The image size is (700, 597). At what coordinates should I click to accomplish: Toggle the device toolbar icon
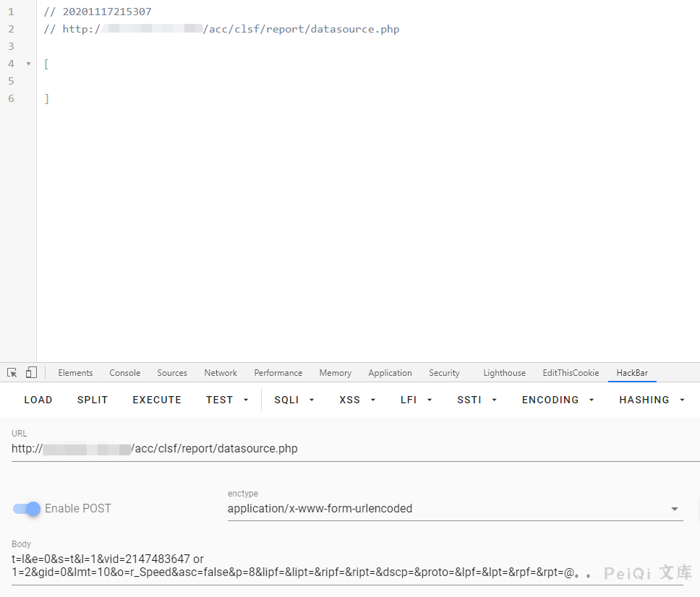tap(31, 373)
